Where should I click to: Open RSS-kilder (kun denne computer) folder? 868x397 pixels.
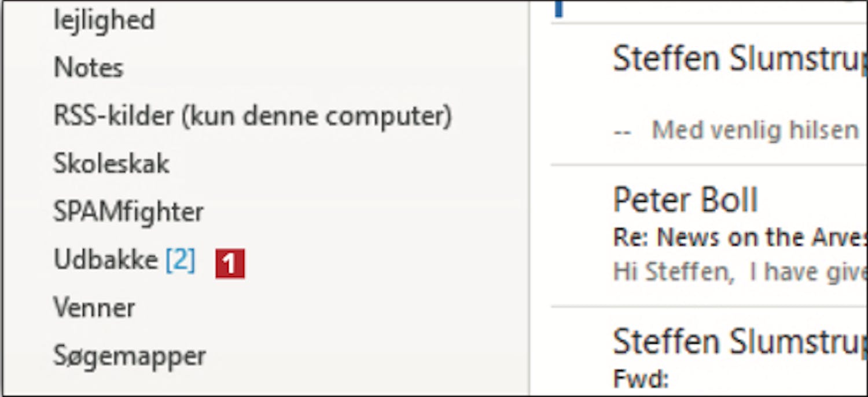point(252,116)
